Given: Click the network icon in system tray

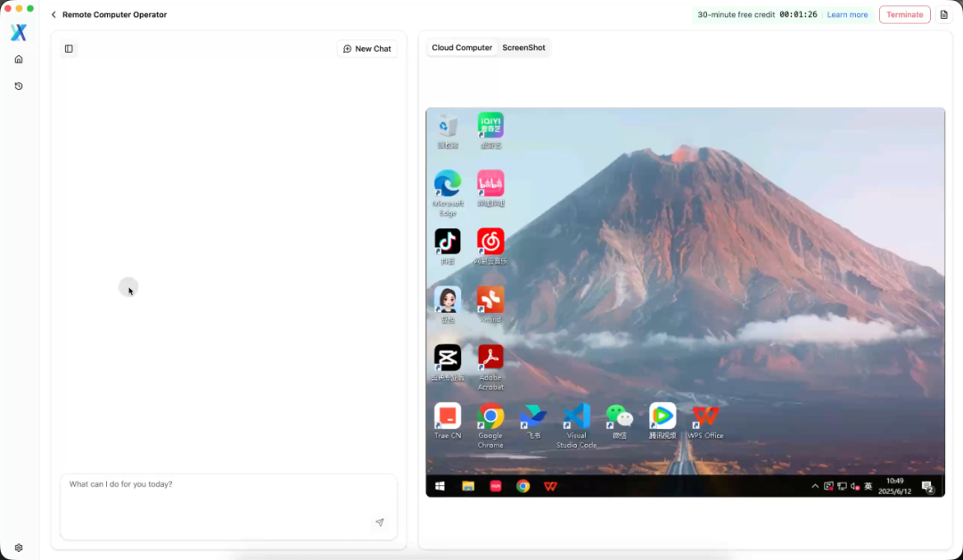Looking at the screenshot, I should (842, 486).
